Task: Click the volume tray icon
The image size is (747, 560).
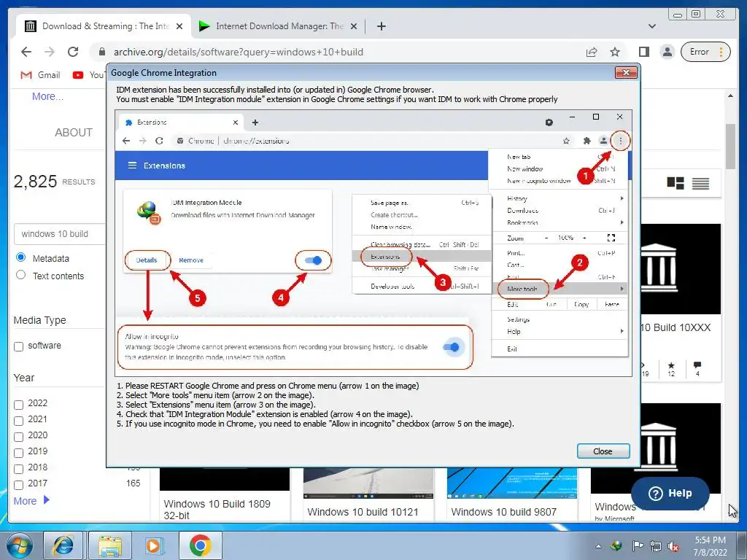Action: (x=673, y=547)
